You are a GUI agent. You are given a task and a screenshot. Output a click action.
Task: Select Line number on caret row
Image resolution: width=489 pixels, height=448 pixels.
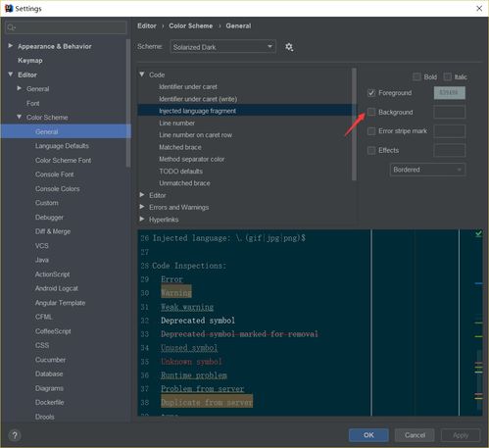point(195,135)
